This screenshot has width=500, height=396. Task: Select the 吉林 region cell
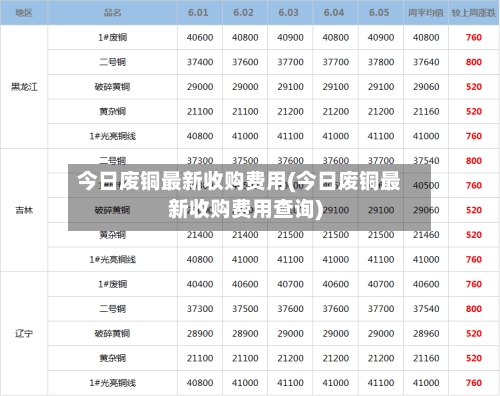click(x=24, y=210)
